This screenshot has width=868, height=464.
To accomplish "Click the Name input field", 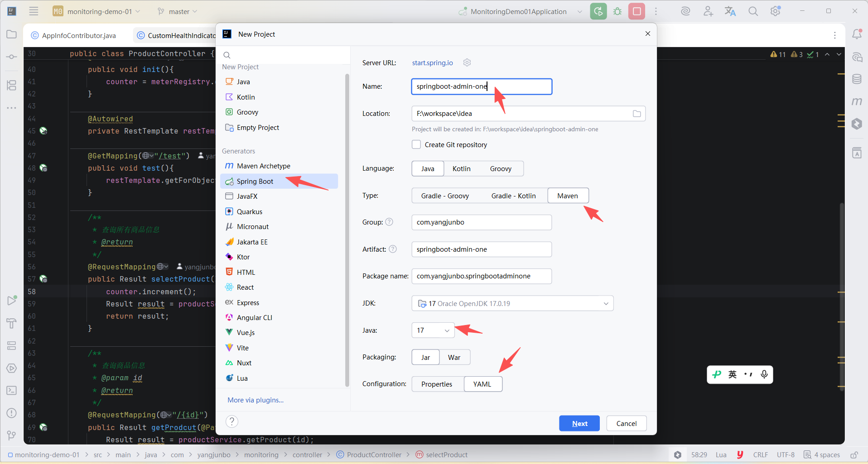I will click(482, 86).
